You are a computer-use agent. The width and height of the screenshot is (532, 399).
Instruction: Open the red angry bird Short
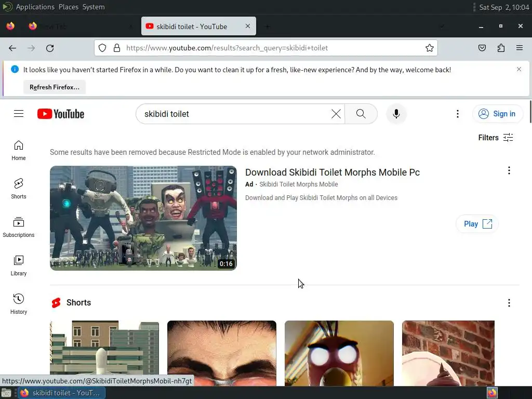[339, 353]
